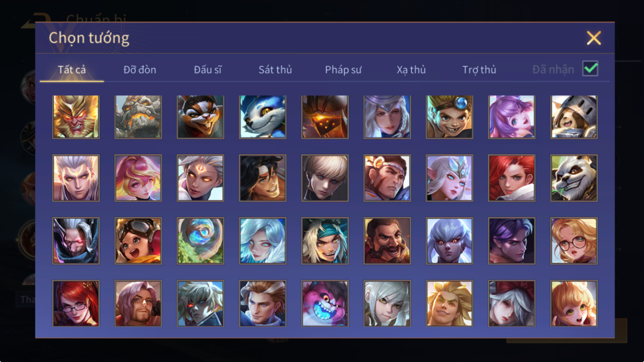Viewport: 644px width, 362px height.
Task: Toggle the Đã nhận checkbox
Action: pos(590,68)
